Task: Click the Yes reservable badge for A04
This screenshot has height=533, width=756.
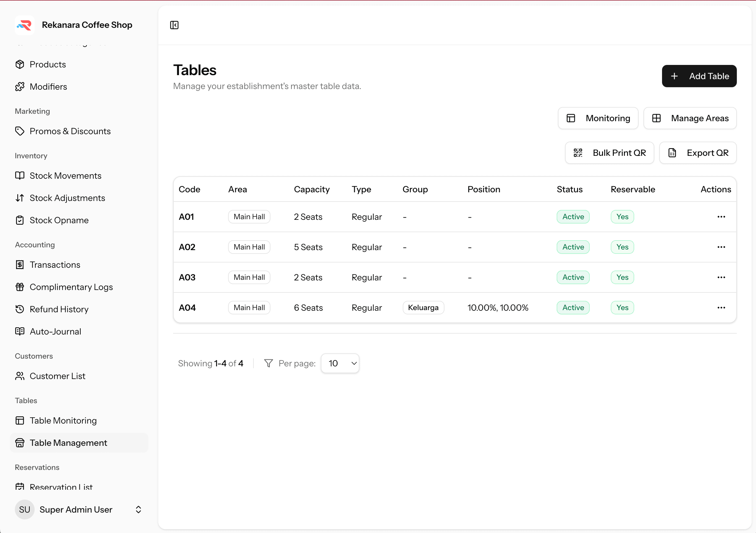Action: point(622,308)
